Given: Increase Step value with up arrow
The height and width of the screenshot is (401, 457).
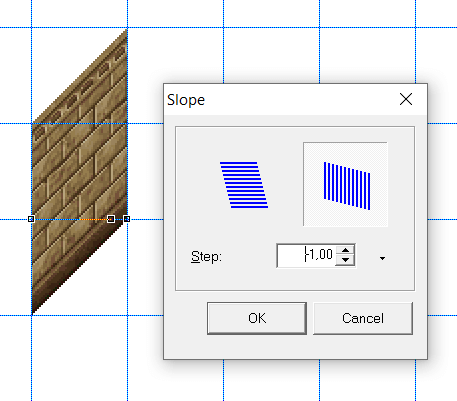Looking at the screenshot, I should 345,250.
